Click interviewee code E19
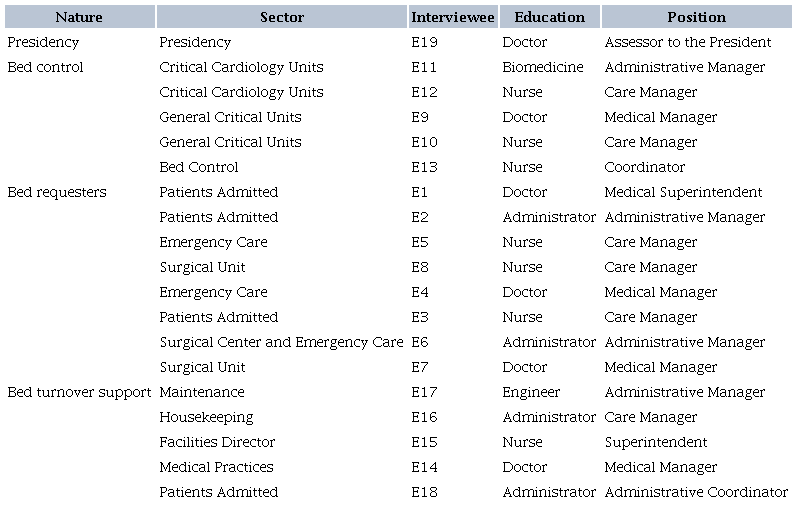The height and width of the screenshot is (508, 797). coord(425,42)
